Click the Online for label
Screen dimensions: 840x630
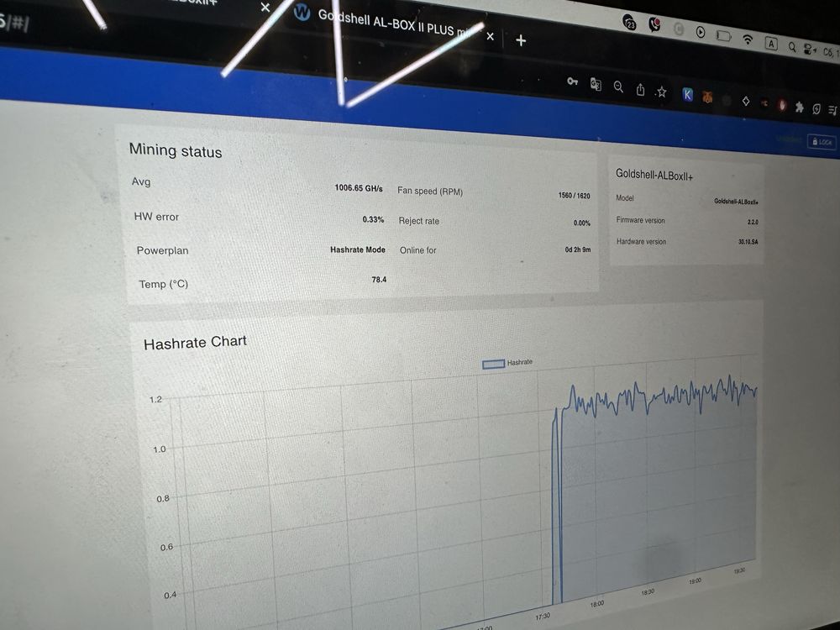(417, 250)
